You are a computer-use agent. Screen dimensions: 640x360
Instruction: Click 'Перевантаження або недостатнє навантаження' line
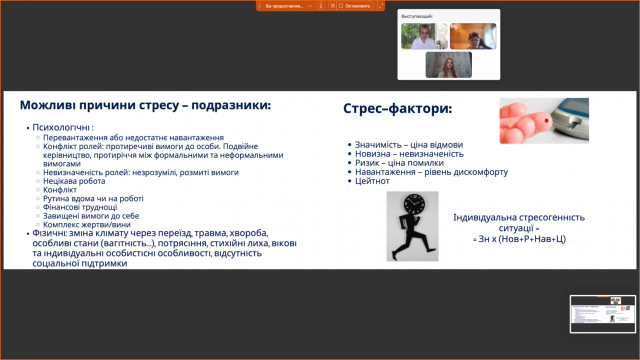click(x=133, y=138)
